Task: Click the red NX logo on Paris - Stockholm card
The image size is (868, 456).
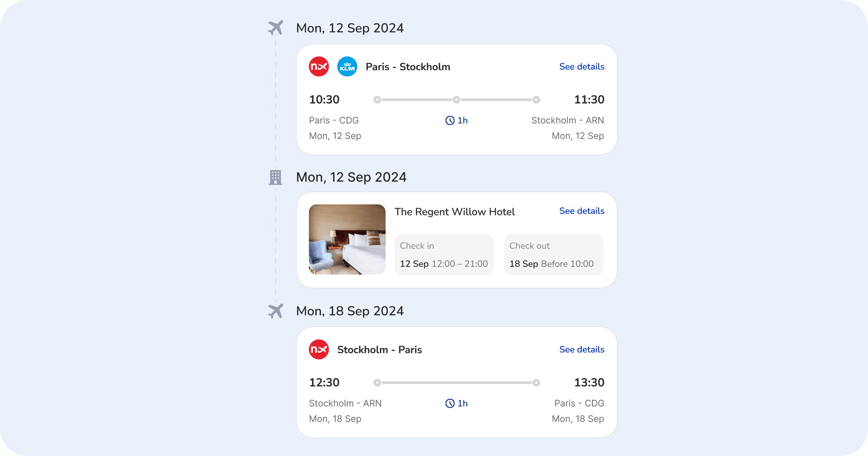Action: [x=319, y=66]
